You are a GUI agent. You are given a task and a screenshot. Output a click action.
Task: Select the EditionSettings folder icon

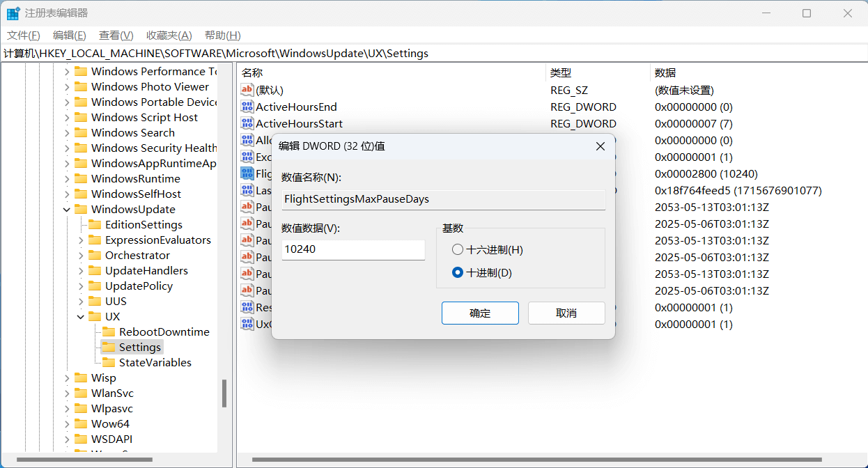pyautogui.click(x=95, y=224)
